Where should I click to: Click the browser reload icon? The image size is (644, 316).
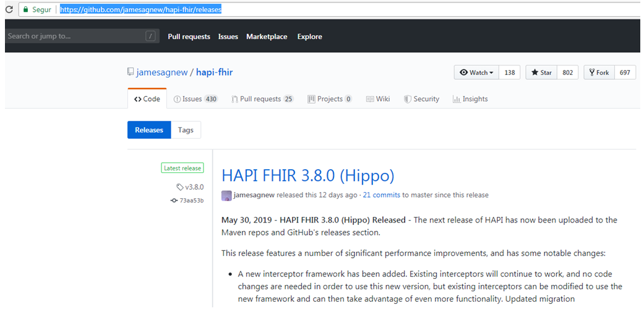point(9,10)
